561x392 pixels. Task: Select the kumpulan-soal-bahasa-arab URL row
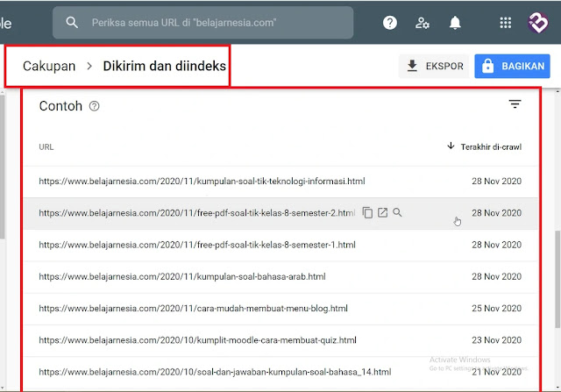point(280,277)
